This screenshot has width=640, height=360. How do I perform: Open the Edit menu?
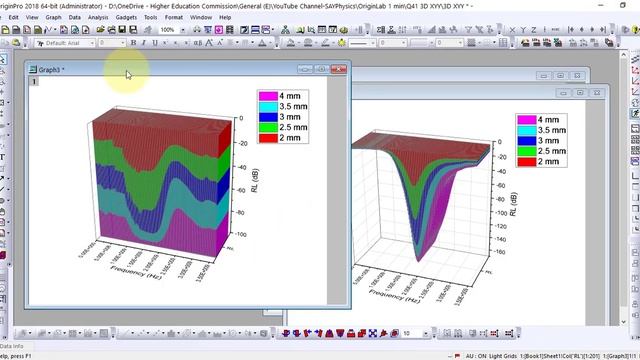pyautogui.click(x=13, y=18)
